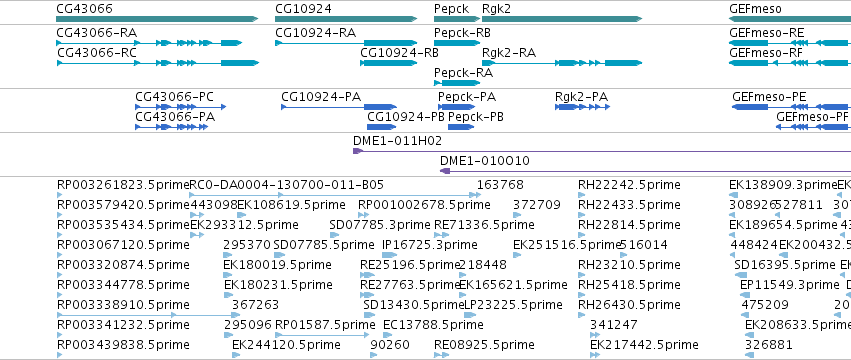The height and width of the screenshot is (360, 851).
Task: Click the DME1-010O10 clone line
Action: pos(645,171)
